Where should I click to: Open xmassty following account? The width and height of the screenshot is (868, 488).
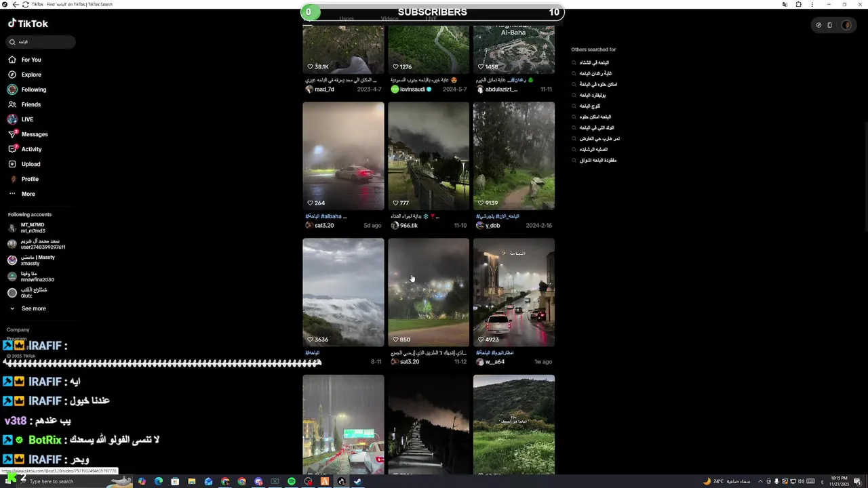32,260
